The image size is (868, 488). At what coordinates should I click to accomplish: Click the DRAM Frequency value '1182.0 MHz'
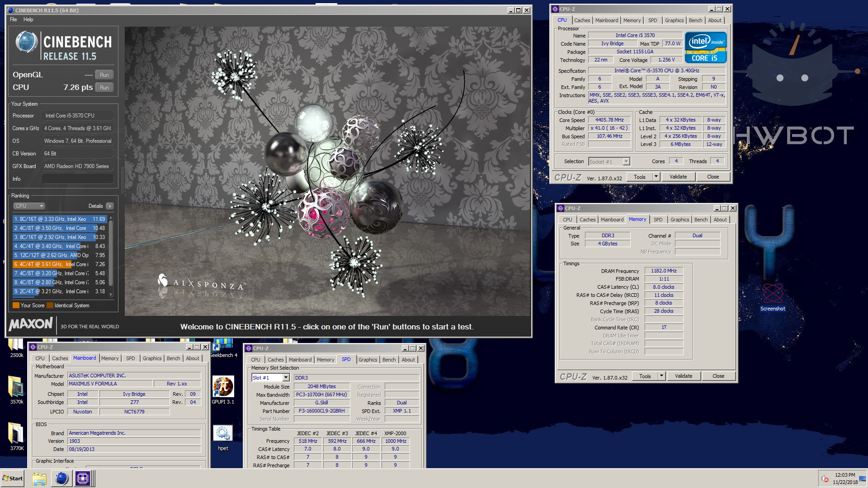pyautogui.click(x=663, y=271)
